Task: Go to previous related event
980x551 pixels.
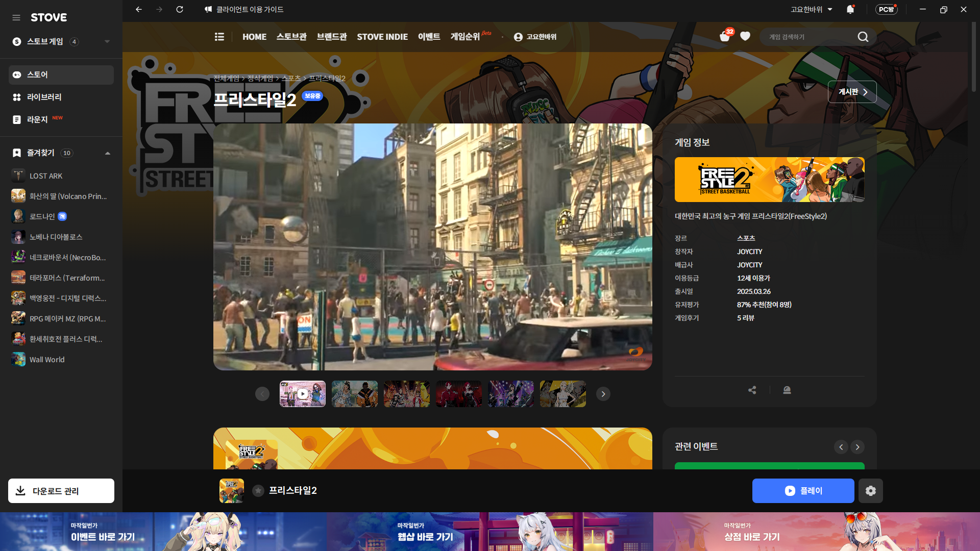Action: tap(841, 447)
